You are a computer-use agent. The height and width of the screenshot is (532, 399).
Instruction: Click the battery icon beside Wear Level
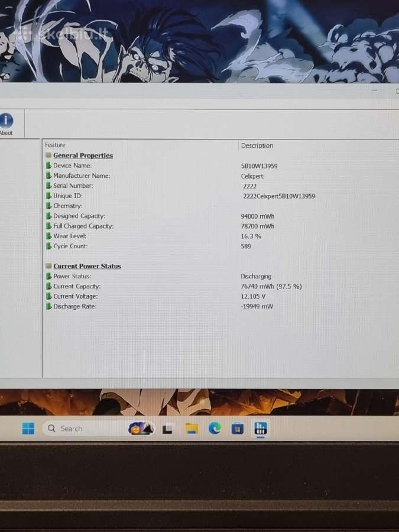point(48,236)
